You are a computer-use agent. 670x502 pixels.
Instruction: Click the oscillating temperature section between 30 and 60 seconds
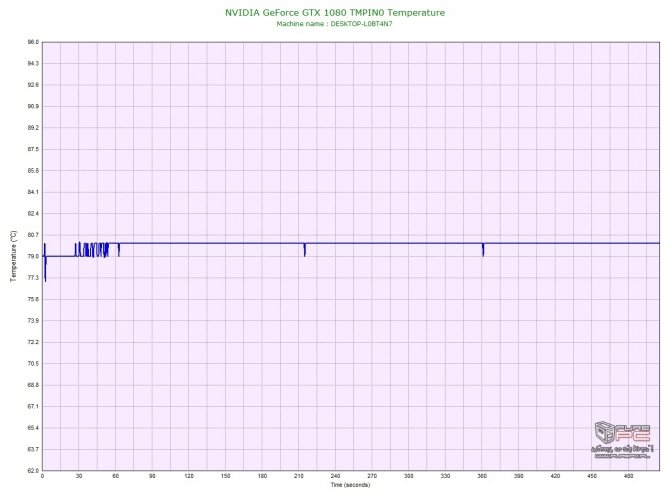click(92, 250)
